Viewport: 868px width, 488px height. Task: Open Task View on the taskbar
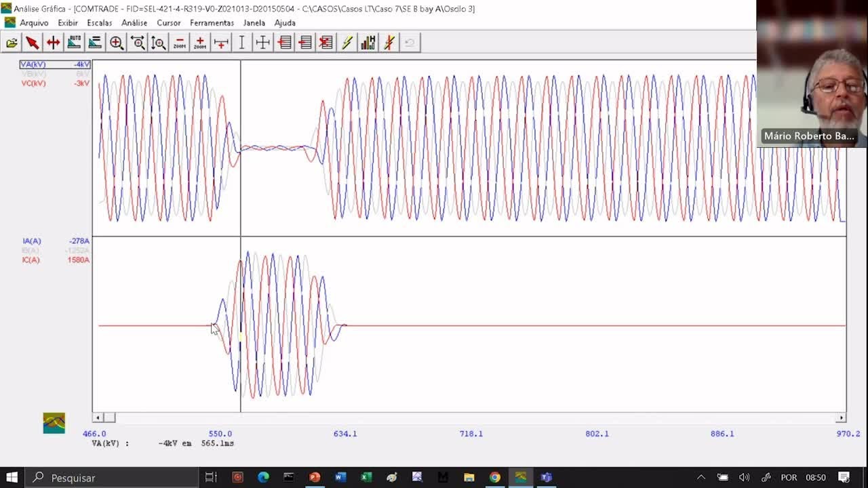(211, 477)
